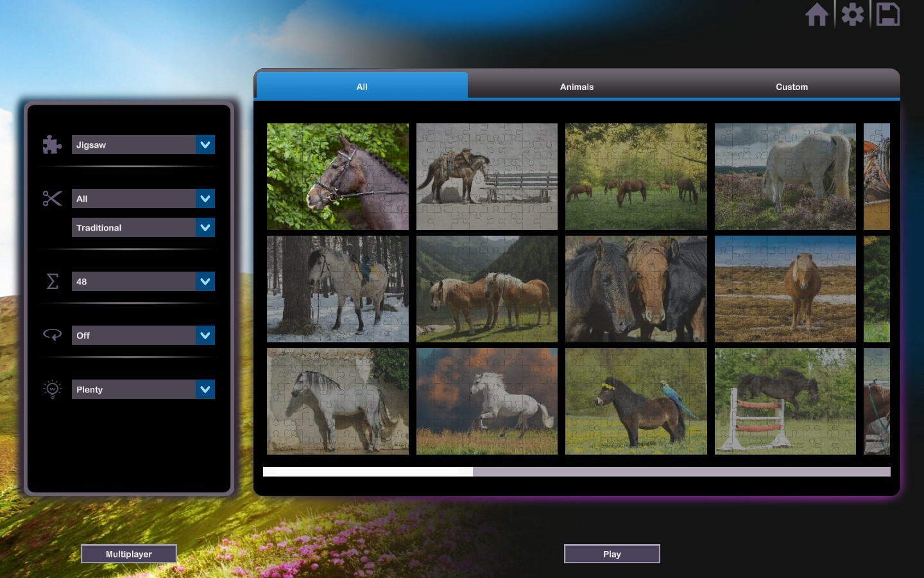This screenshot has height=578, width=924.
Task: Open the Jigsaw mode dropdown
Action: pos(143,144)
